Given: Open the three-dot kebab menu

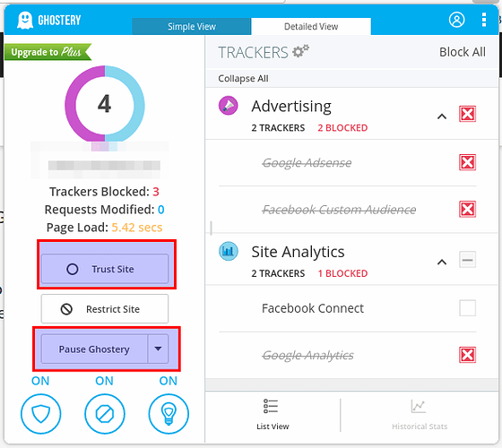Looking at the screenshot, I should [484, 20].
